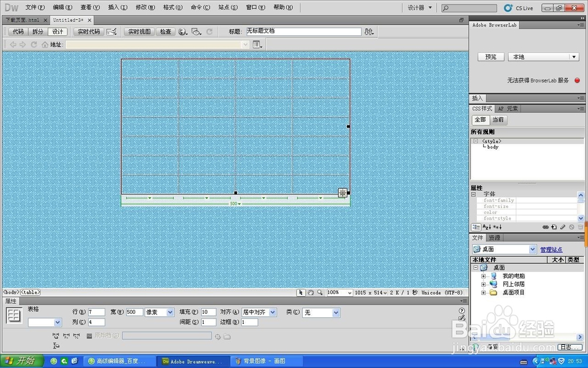Click the Properties panel help question icon
The height and width of the screenshot is (368, 588).
[462, 310]
